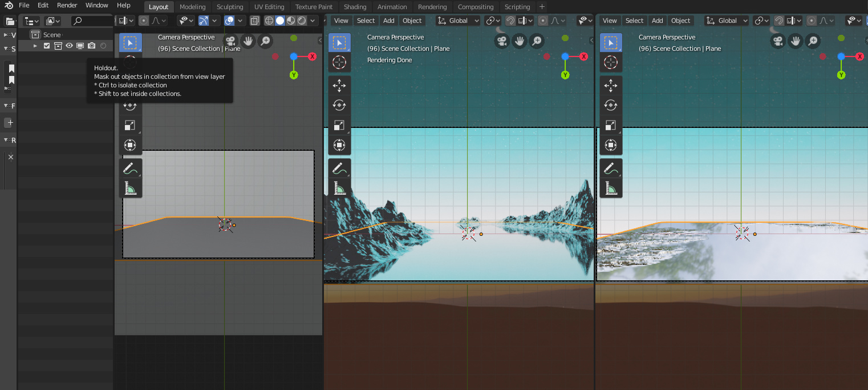868x390 pixels.
Task: Toggle collection Holdout circle icon
Action: coord(103,46)
